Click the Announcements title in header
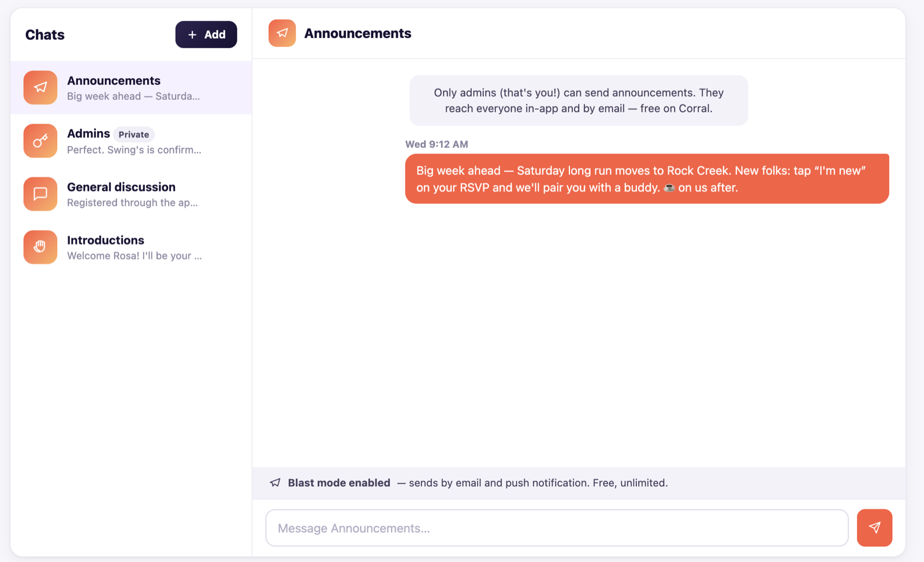This screenshot has width=924, height=562. (x=357, y=34)
